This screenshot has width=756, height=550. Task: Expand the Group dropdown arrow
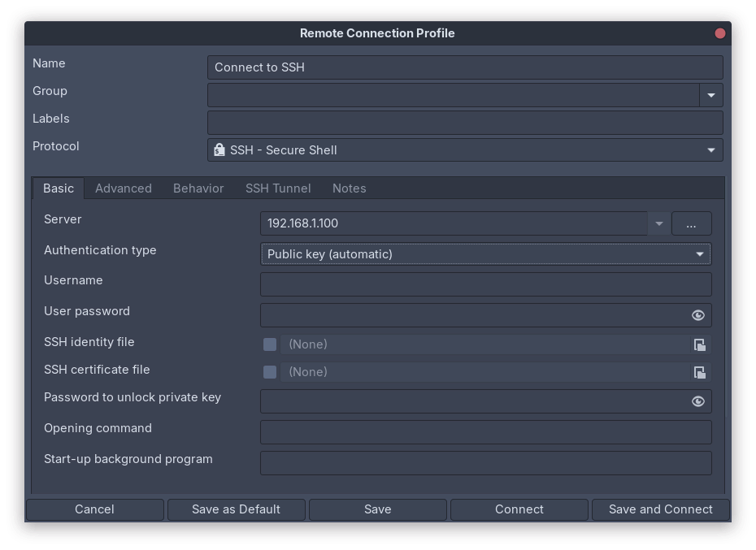pyautogui.click(x=710, y=95)
